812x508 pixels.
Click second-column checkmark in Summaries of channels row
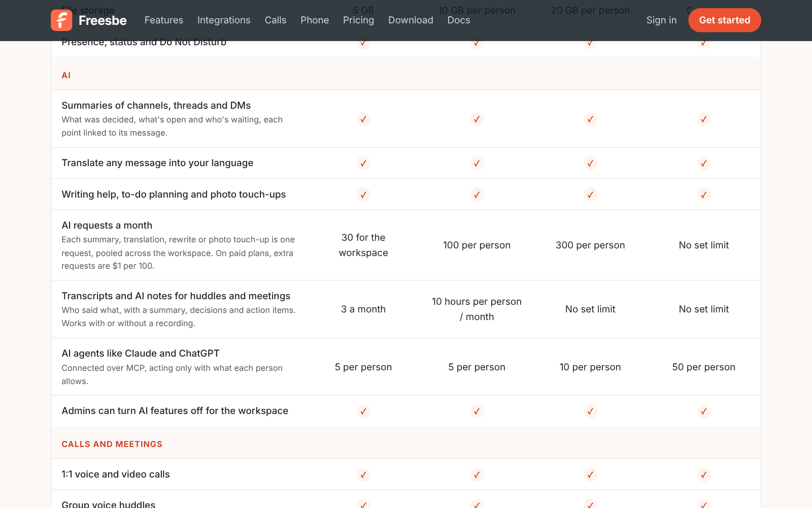click(477, 119)
